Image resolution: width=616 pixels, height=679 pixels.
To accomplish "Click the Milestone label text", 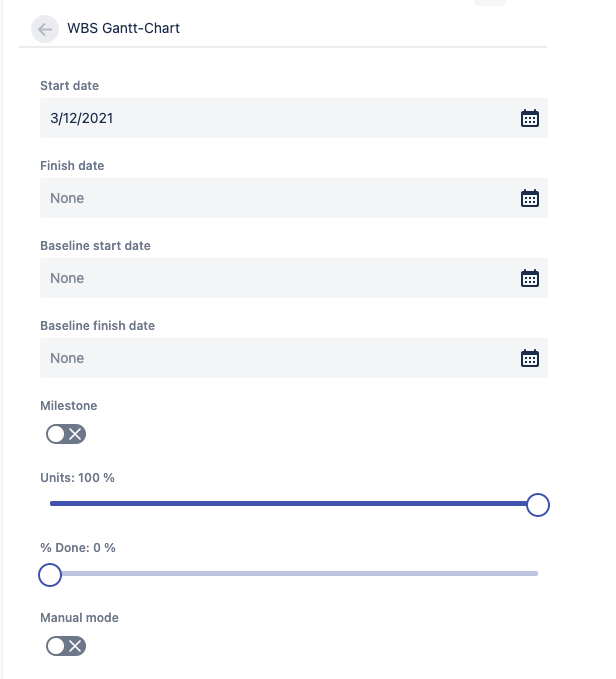I will click(68, 406).
